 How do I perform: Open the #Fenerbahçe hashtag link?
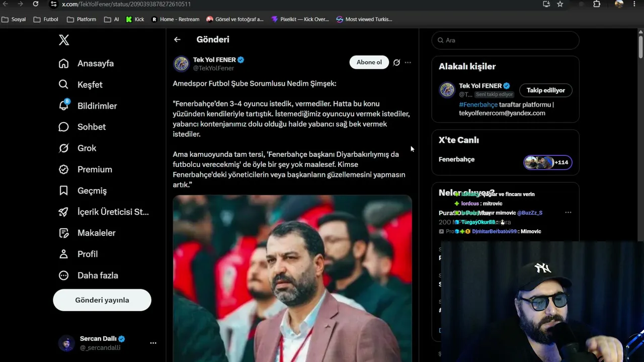click(x=478, y=105)
